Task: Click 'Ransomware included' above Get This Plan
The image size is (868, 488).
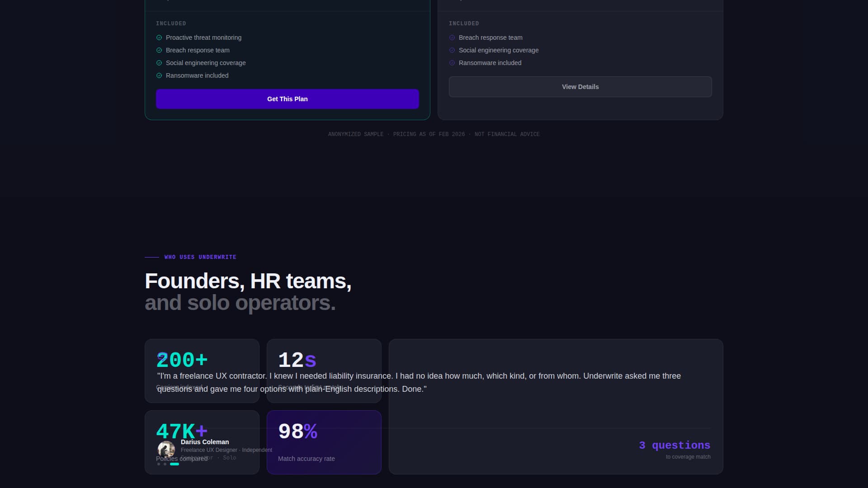Action: 197,75
